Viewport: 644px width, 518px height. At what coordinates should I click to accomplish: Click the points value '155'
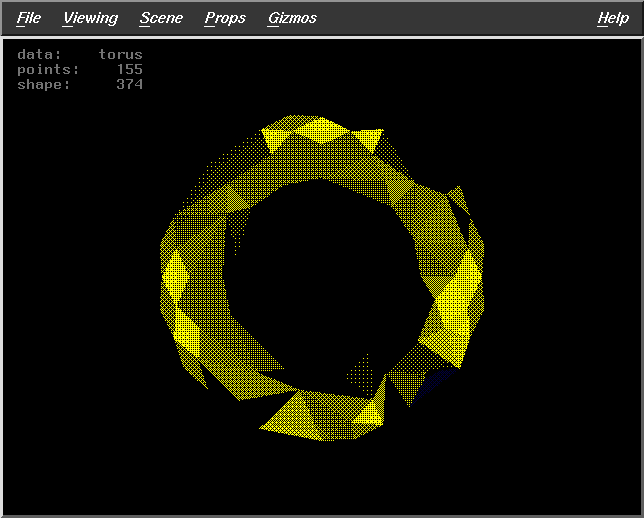129,69
